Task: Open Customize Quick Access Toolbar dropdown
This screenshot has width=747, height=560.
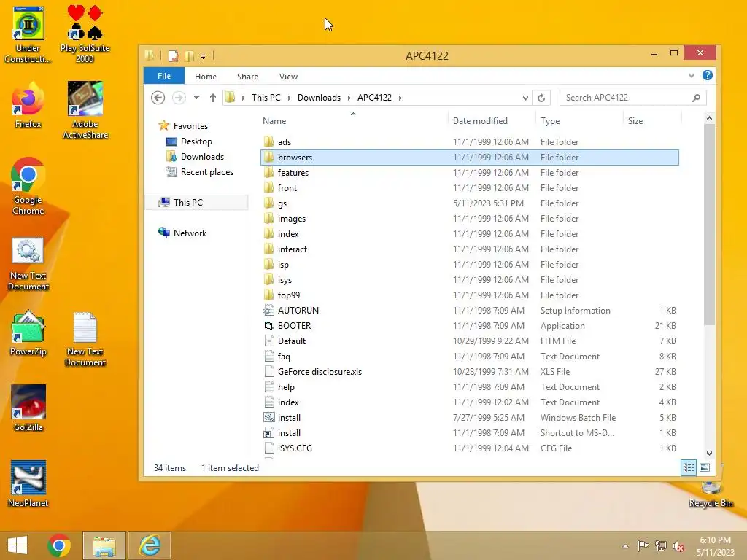Action: click(203, 57)
